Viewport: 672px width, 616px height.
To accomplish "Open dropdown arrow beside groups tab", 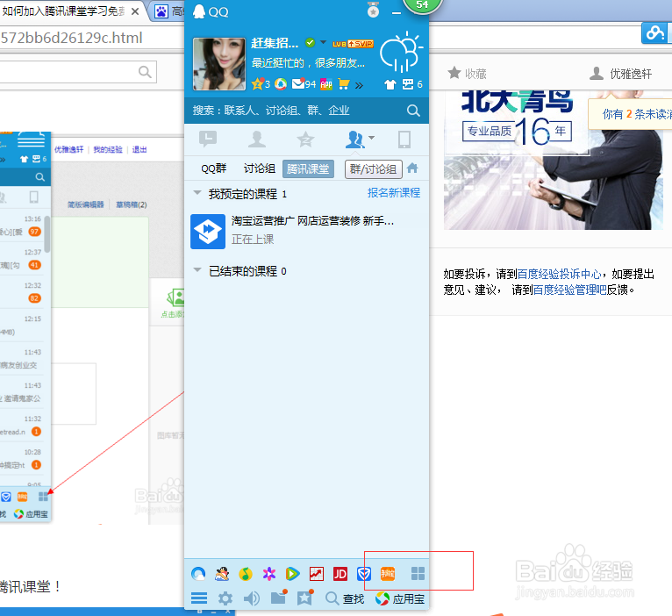I will tap(372, 138).
